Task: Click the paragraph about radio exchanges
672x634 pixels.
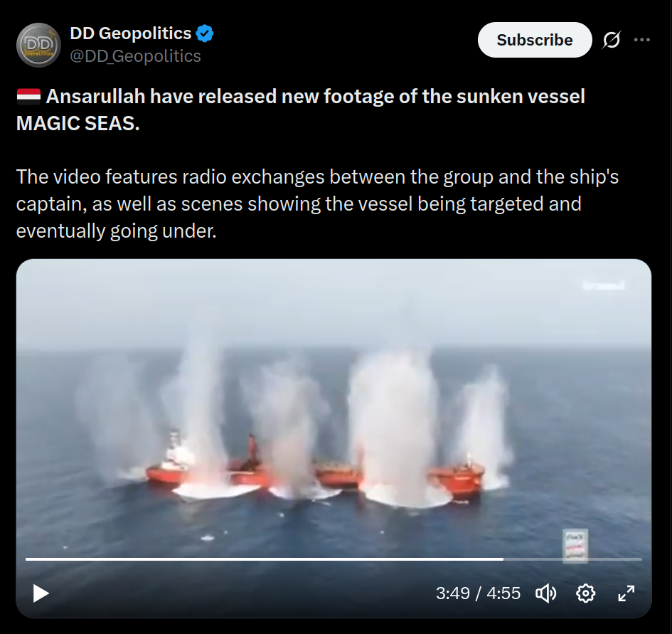Action: pos(317,204)
